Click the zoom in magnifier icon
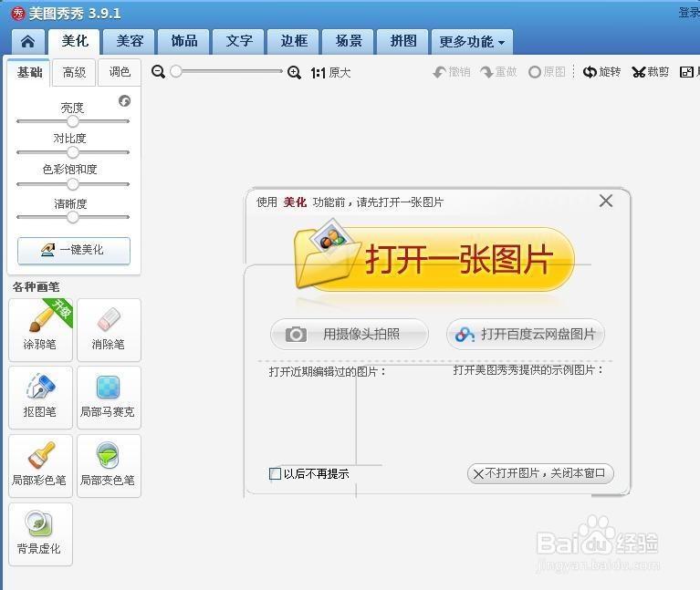Viewport: 700px width, 590px height. (x=294, y=72)
